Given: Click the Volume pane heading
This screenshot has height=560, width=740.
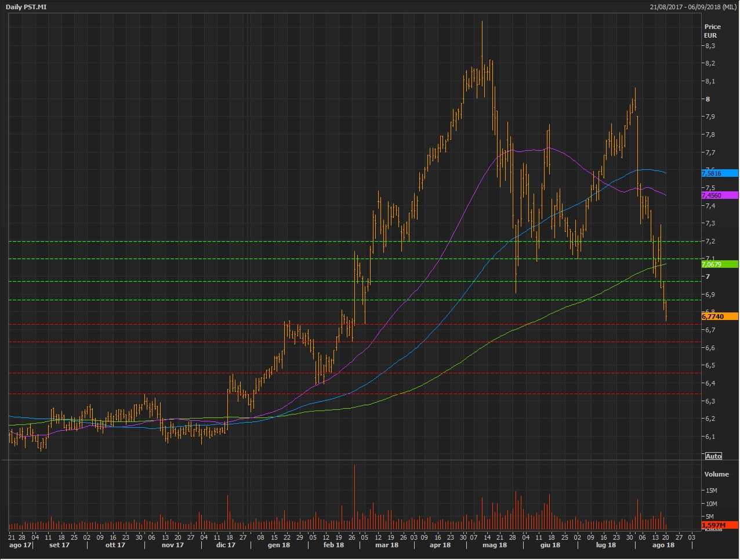Looking at the screenshot, I should coord(716,474).
